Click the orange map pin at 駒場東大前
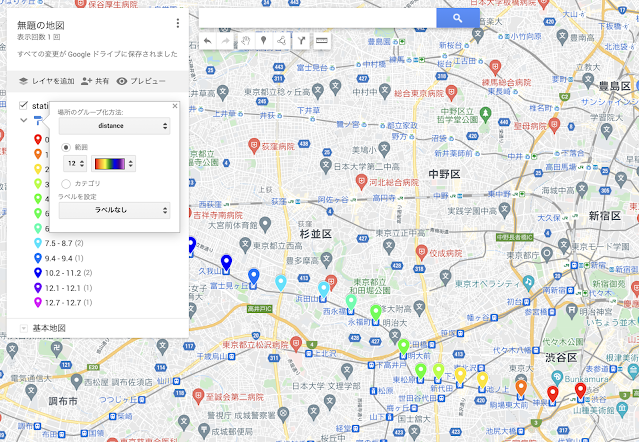The image size is (639, 442). tap(520, 387)
